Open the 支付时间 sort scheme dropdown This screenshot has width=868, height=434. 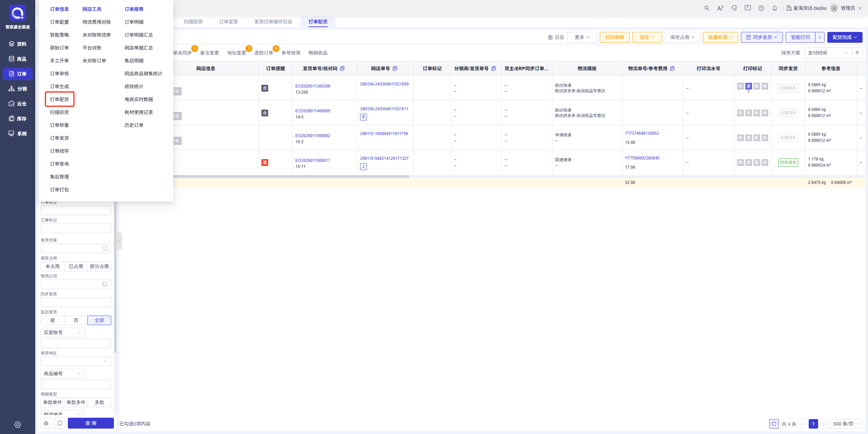pos(828,53)
